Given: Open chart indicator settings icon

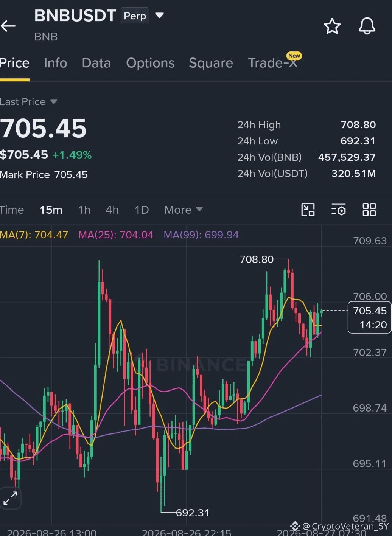Looking at the screenshot, I should (339, 210).
